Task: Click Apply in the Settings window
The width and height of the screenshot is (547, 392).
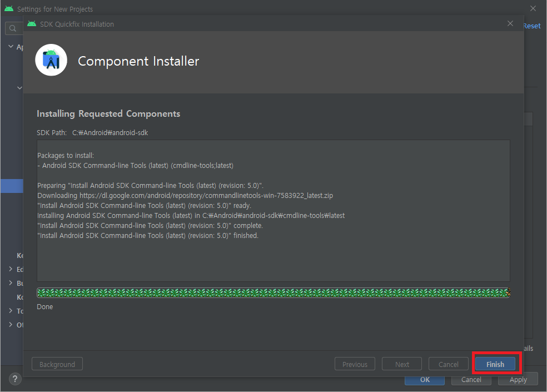Action: [518, 380]
